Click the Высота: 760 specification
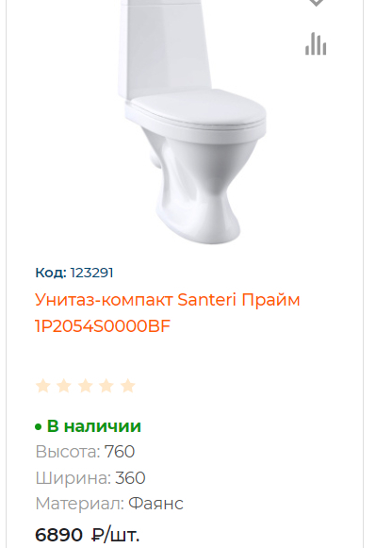This screenshot has width=392, height=548. pos(85,452)
